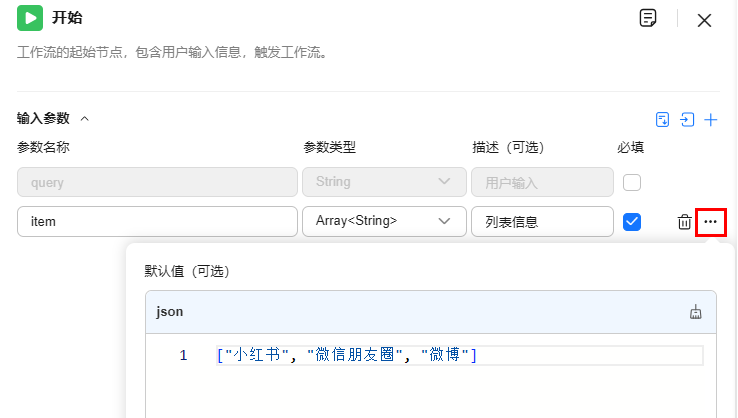The height and width of the screenshot is (418, 738).
Task: Uncheck required checkbox for item parameter
Action: tap(632, 222)
